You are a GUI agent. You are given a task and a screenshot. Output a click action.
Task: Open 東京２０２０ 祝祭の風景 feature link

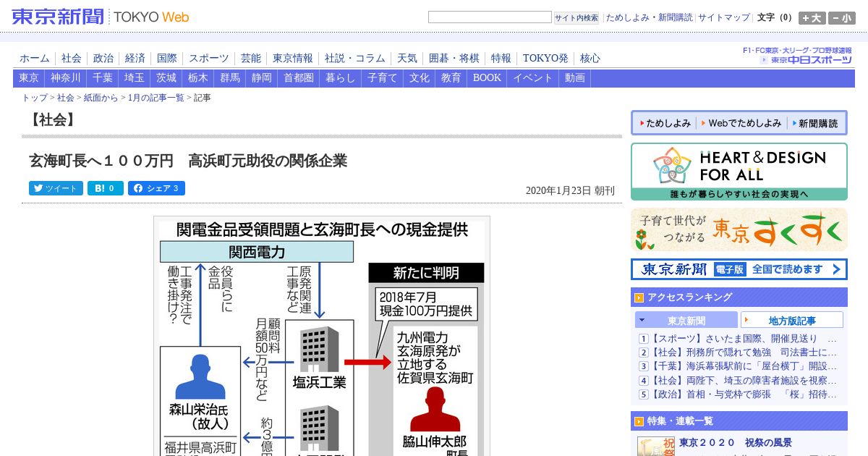click(736, 442)
